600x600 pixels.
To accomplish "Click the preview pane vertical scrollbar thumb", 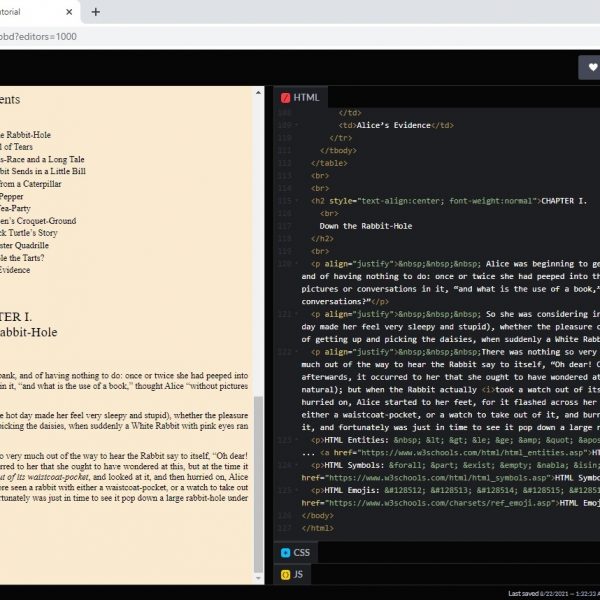I will (x=258, y=480).
